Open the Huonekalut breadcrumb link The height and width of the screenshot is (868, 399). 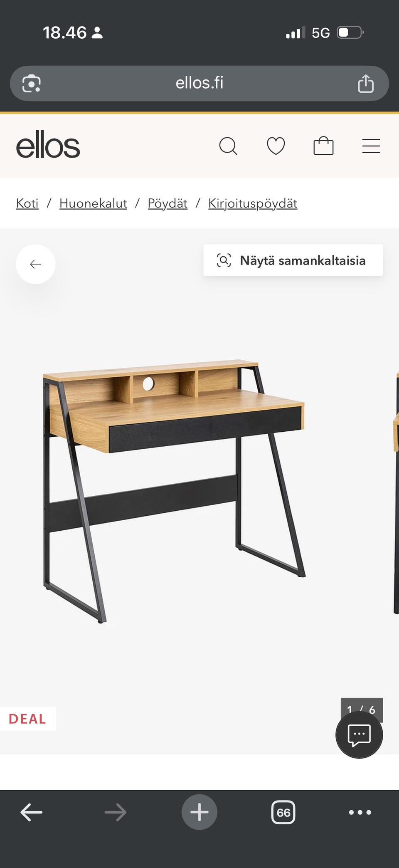(93, 203)
